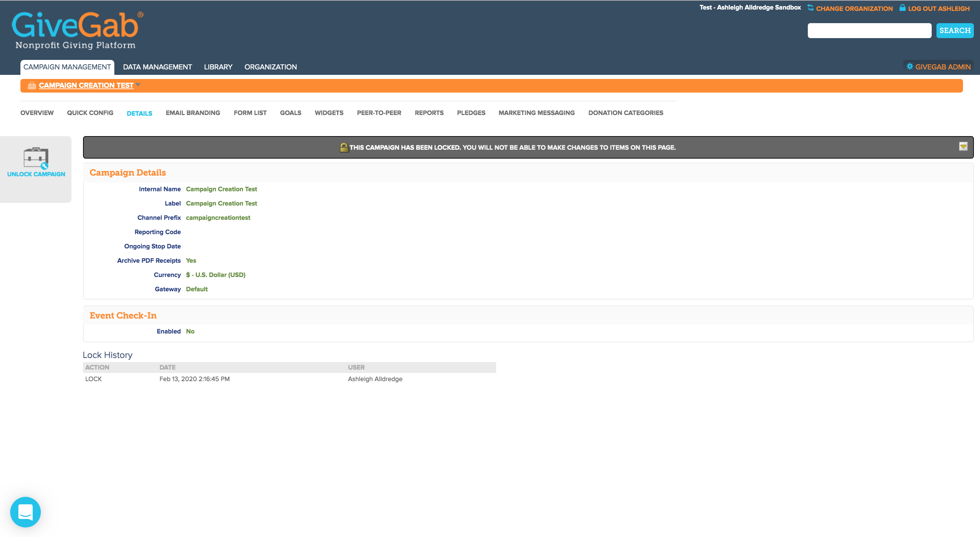This screenshot has width=980, height=537.
Task: Click the Event Check-In section heading
Action: tap(123, 315)
